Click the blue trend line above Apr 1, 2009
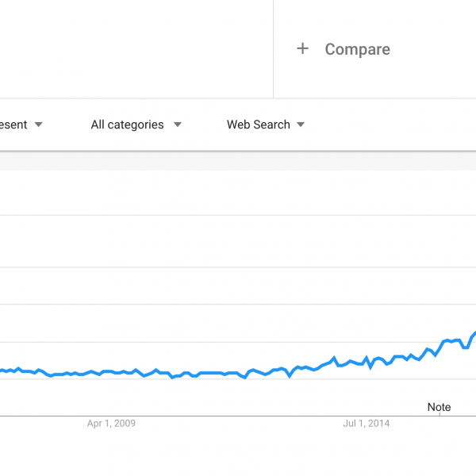The width and height of the screenshot is (476, 476). click(111, 371)
